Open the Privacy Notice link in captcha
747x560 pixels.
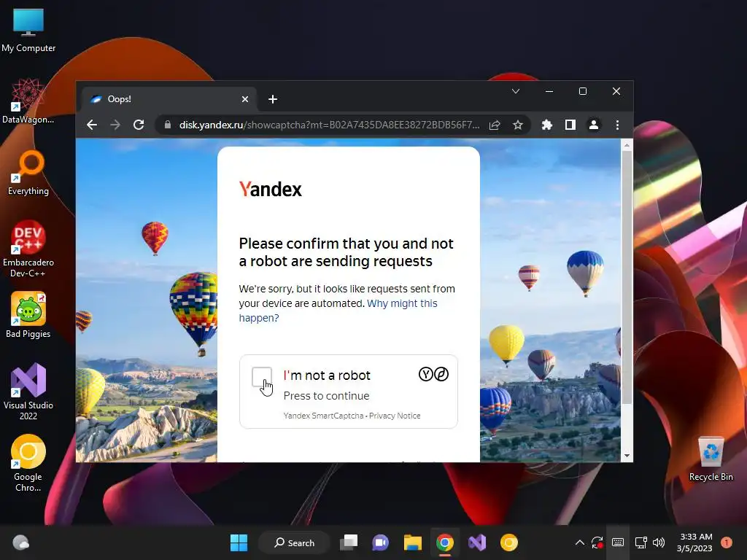tap(395, 416)
